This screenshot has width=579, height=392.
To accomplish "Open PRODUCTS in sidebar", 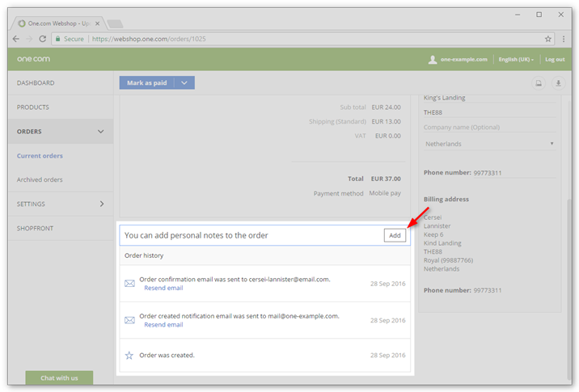I will point(33,107).
